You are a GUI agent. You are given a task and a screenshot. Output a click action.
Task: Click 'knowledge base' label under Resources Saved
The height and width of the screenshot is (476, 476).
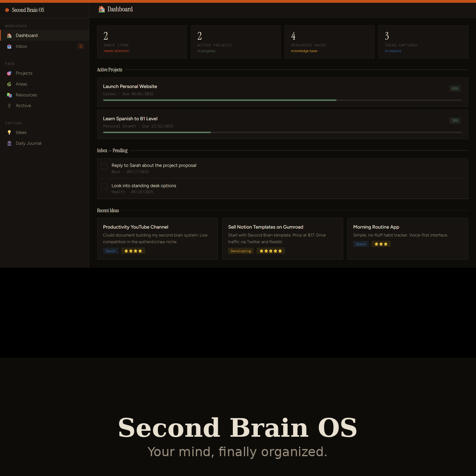[304, 51]
